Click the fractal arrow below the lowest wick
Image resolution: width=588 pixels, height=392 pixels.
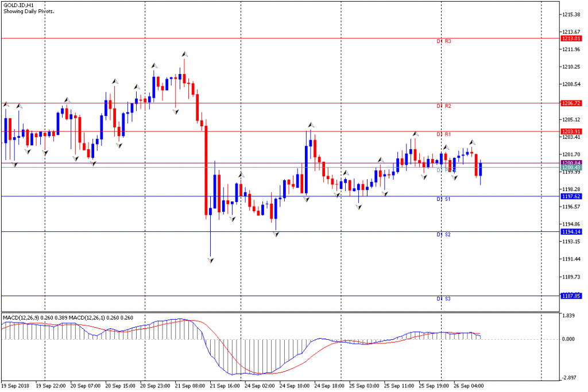pos(211,260)
